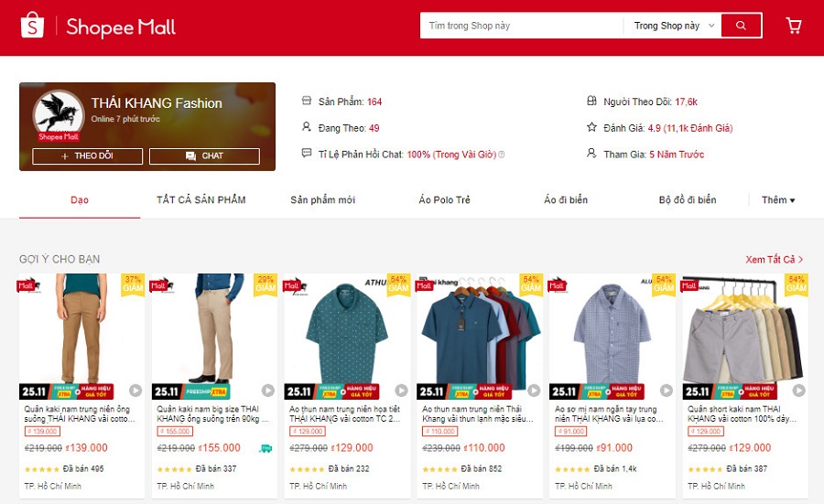
Task: Go to the 'Sản phẩm mới' tab
Action: click(x=322, y=199)
